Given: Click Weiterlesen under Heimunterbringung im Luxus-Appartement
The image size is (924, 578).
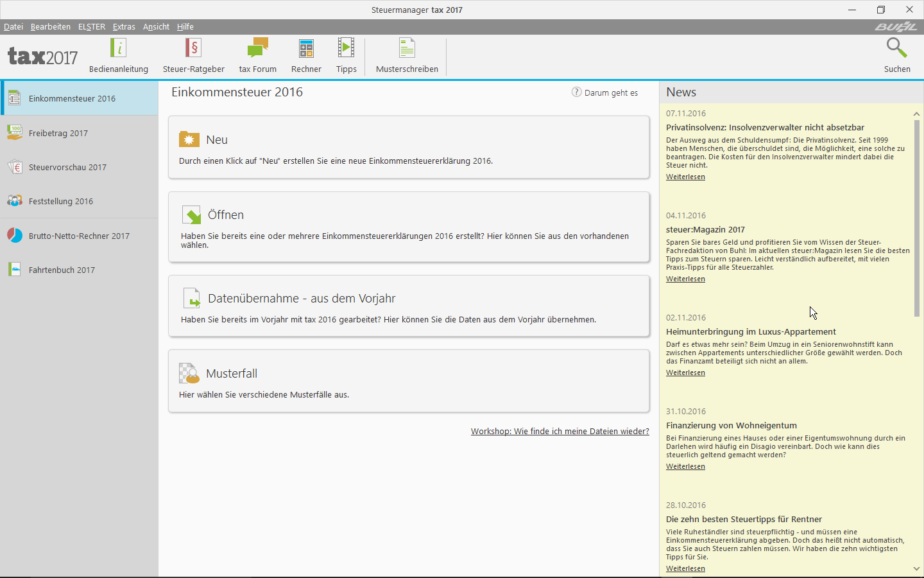Looking at the screenshot, I should pyautogui.click(x=685, y=372).
